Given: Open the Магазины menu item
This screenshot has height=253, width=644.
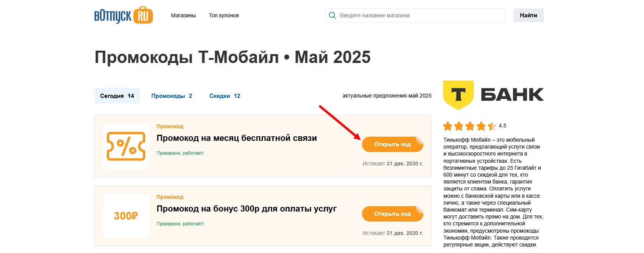Looking at the screenshot, I should pyautogui.click(x=183, y=15).
